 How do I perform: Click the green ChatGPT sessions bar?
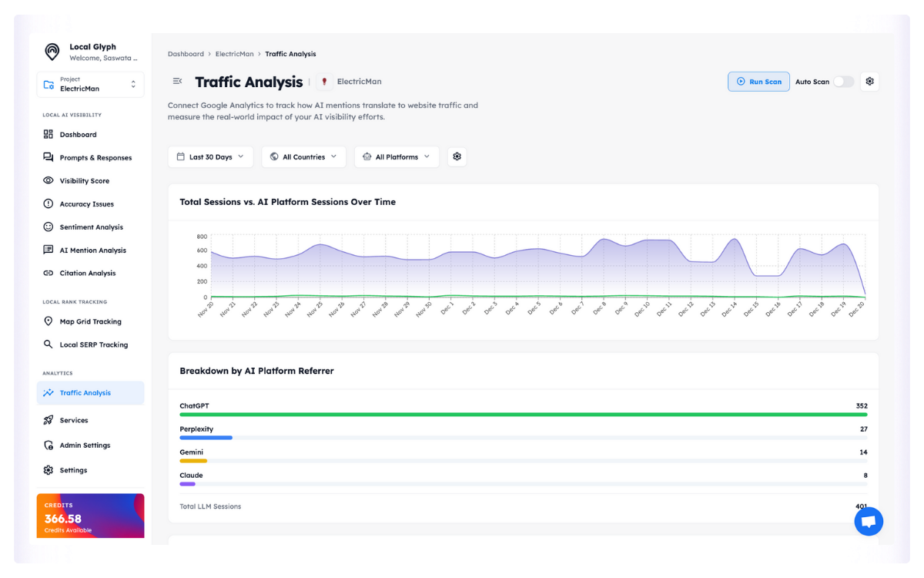click(523, 415)
